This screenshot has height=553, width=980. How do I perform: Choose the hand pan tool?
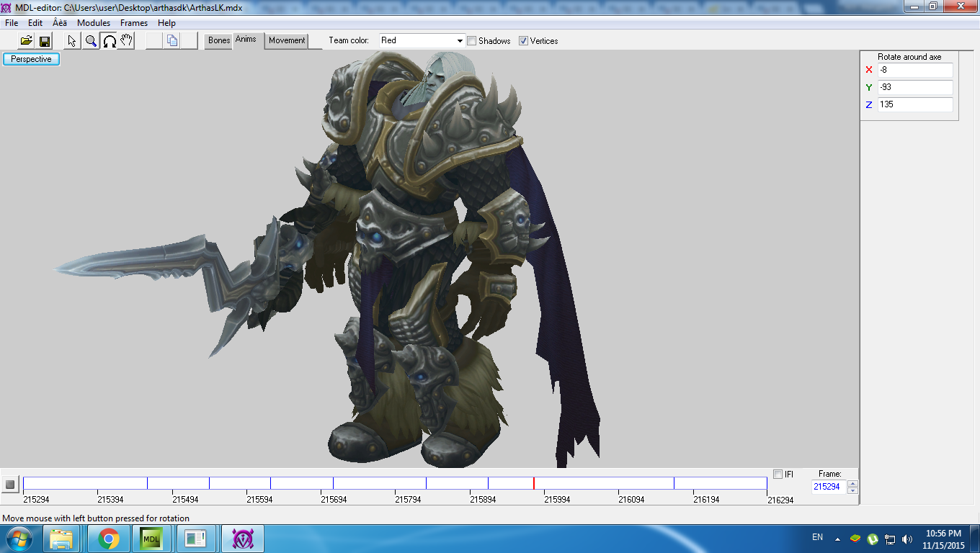[127, 41]
